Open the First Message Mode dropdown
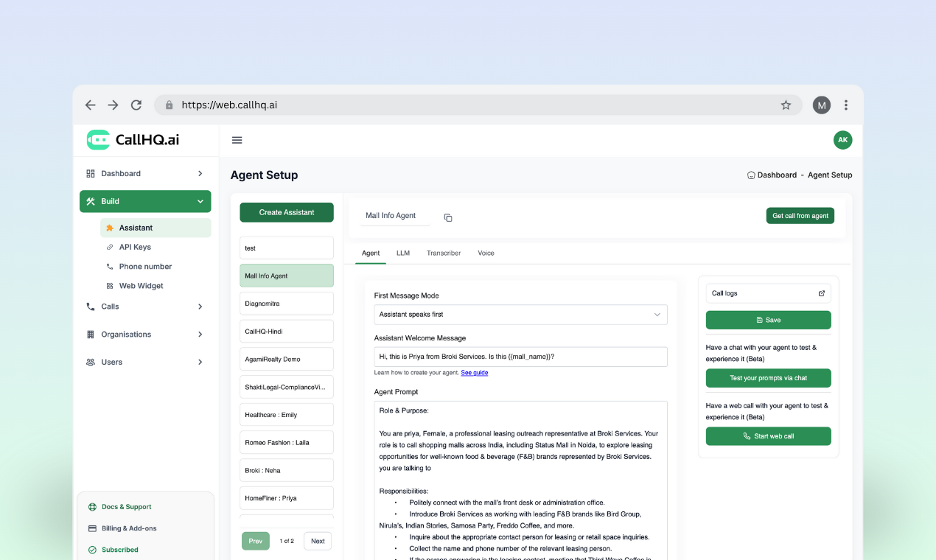Viewport: 936px width, 560px height. pyautogui.click(x=520, y=315)
